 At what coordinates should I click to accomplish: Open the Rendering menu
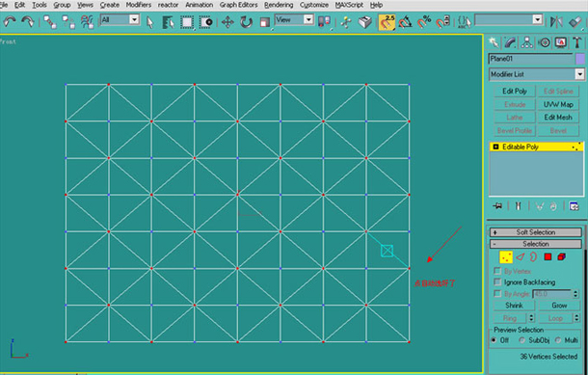click(279, 5)
